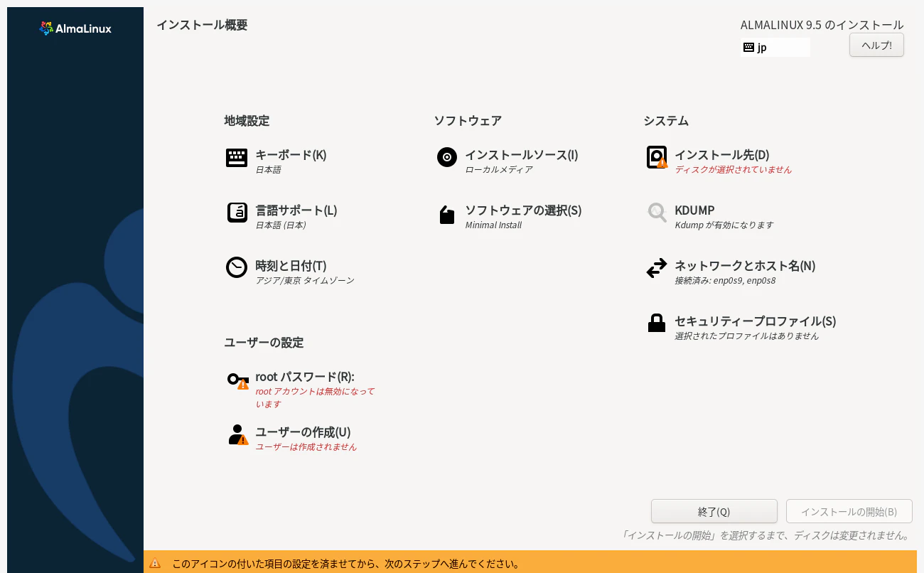The width and height of the screenshot is (924, 573).
Task: Click the 接続済み: enp0s9, enp0s8 text
Action: coord(725,281)
